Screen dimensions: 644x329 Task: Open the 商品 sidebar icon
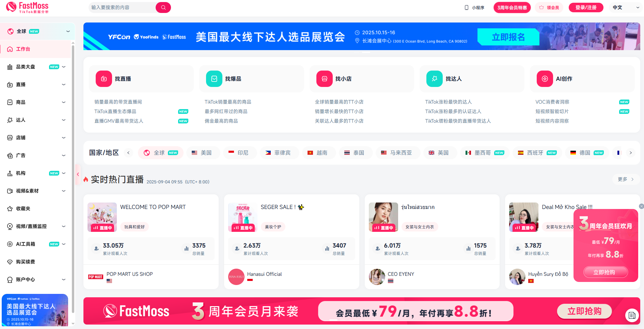[10, 102]
